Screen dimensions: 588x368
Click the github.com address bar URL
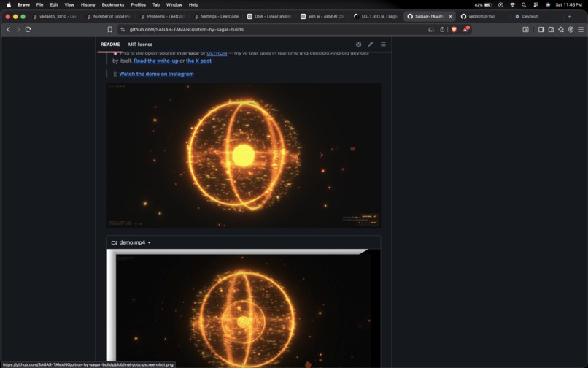[186, 30]
